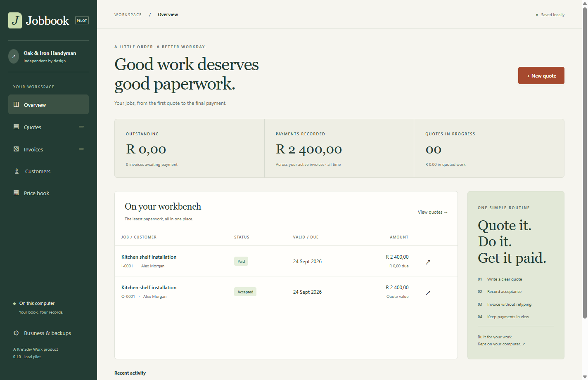
Task: Open invoice I-0001 Kitchen shelf installation row
Action: [286, 261]
